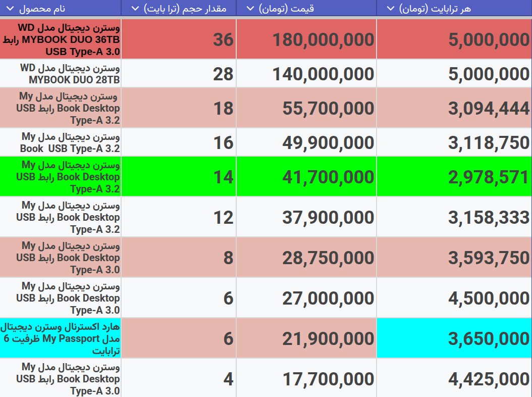Click per-terabyte value 2,978,571
The width and height of the screenshot is (532, 397).
point(454,177)
